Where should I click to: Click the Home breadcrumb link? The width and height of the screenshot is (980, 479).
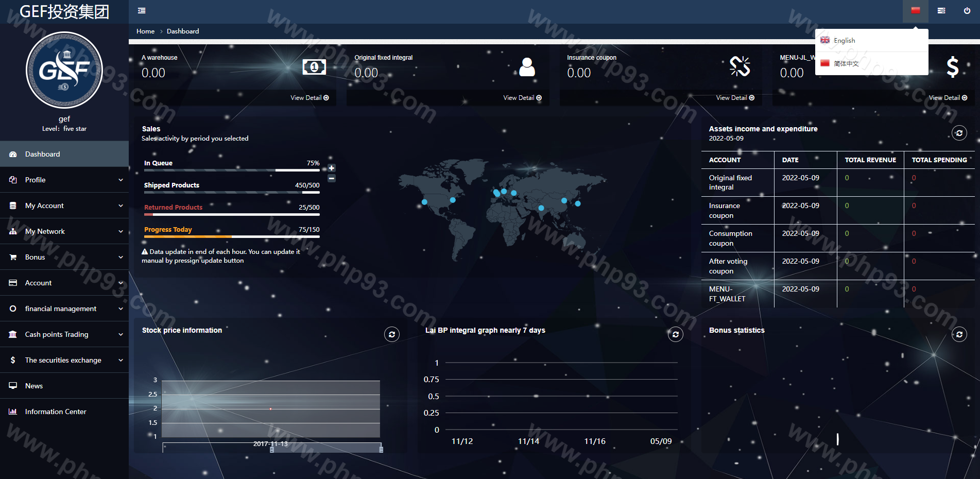point(145,31)
